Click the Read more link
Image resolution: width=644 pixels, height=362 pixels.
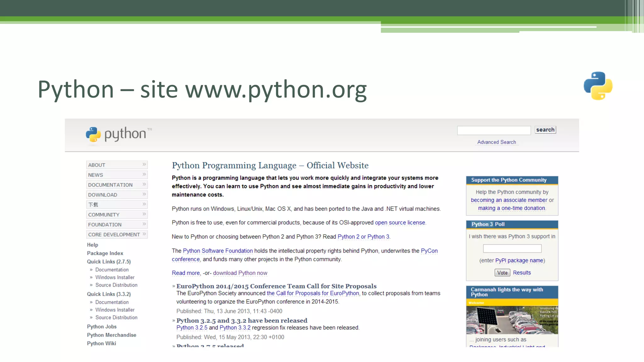[x=186, y=273]
